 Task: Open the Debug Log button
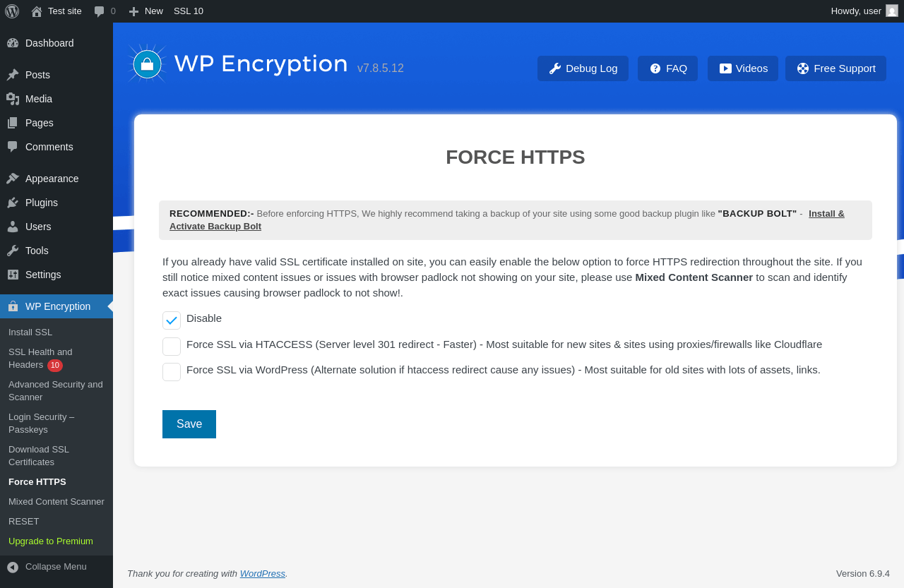coord(583,68)
